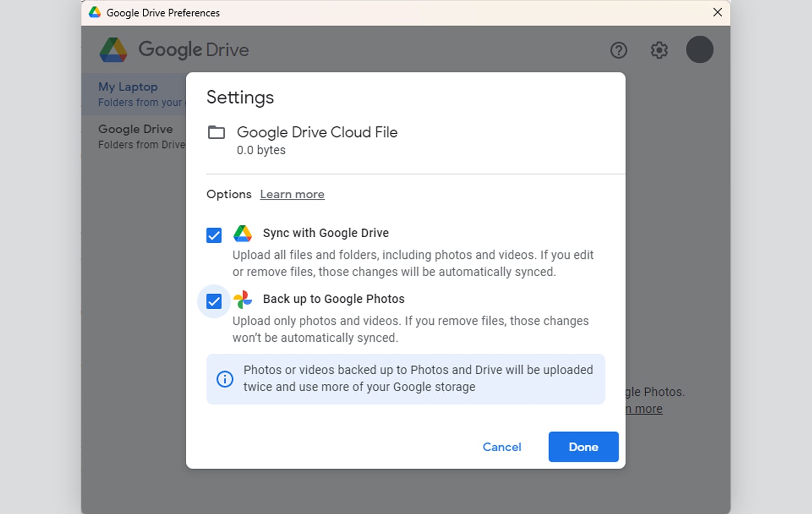Click the folder icon beside Google Drive Cloud File
The height and width of the screenshot is (514, 812).
(216, 132)
